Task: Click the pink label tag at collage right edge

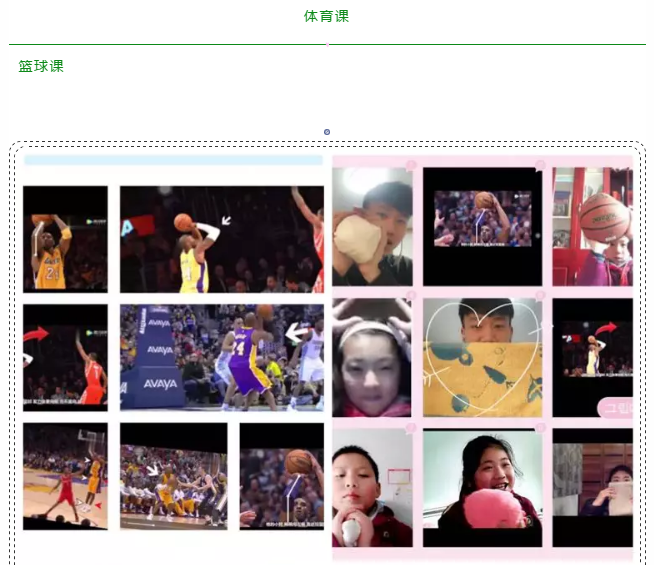Action: [615, 408]
